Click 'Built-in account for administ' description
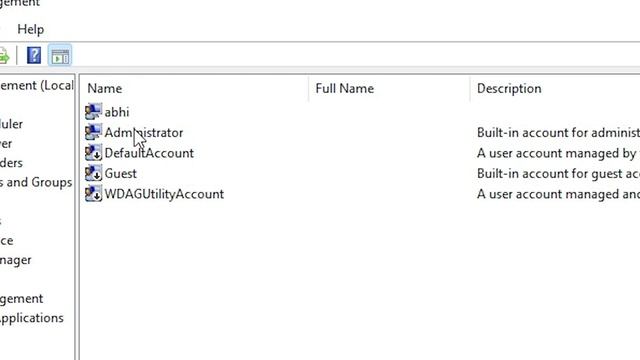Screen dimensions: 640x360 (x=558, y=132)
